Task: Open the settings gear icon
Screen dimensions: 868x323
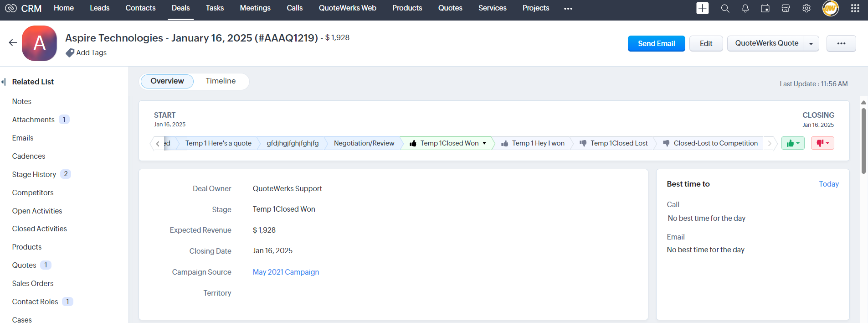Action: (806, 8)
